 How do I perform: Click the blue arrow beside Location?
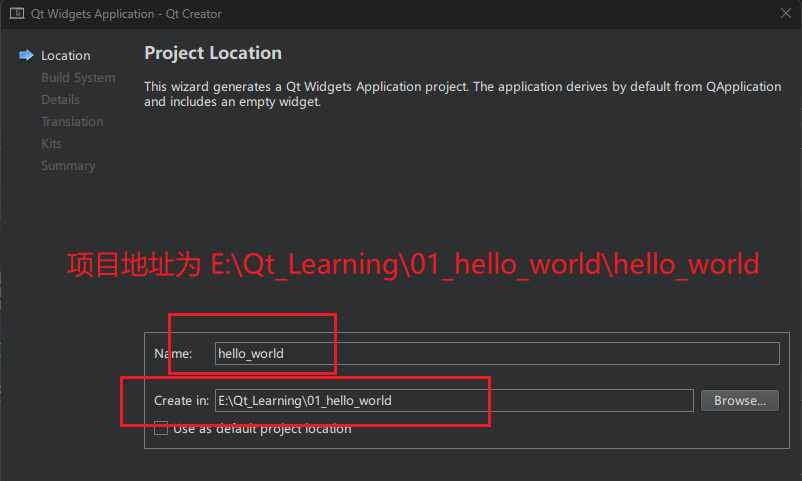pos(27,56)
